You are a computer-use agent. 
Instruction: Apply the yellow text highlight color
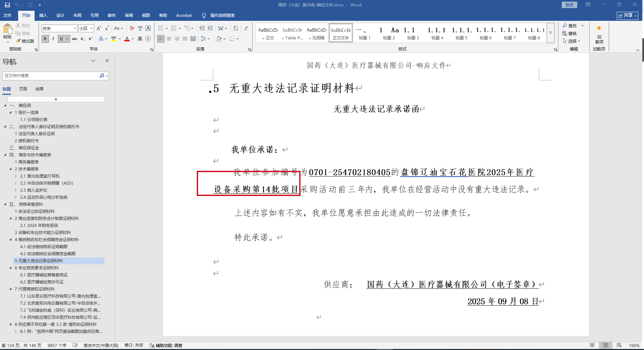tap(114, 39)
